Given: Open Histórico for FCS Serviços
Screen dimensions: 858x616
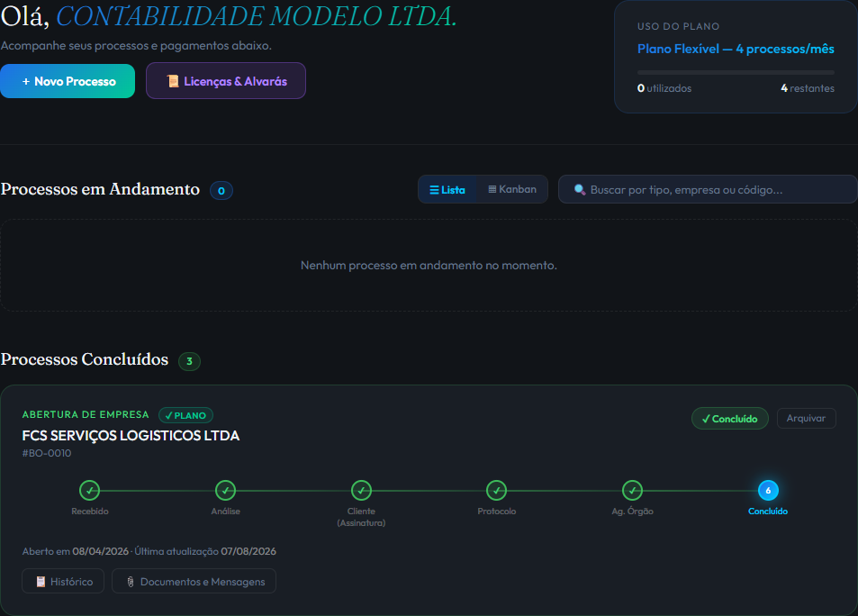Looking at the screenshot, I should (x=63, y=582).
